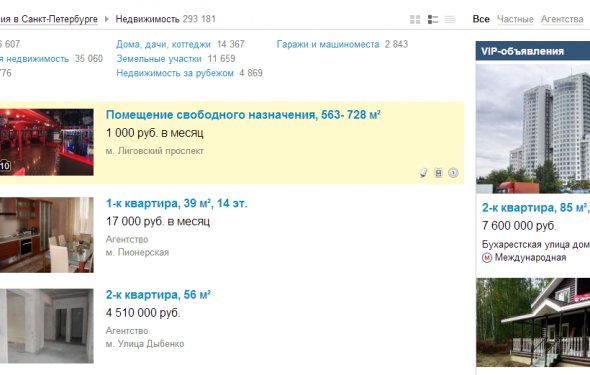Viewport: 590px width, 375px height.
Task: Open Гаражи и машиноместа category
Action: [328, 44]
